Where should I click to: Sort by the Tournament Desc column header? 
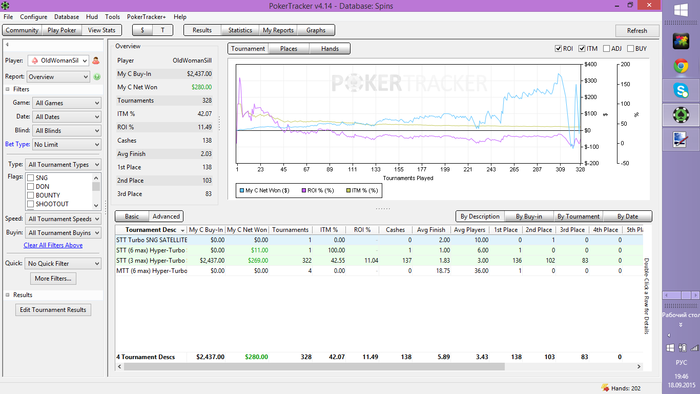(151, 230)
